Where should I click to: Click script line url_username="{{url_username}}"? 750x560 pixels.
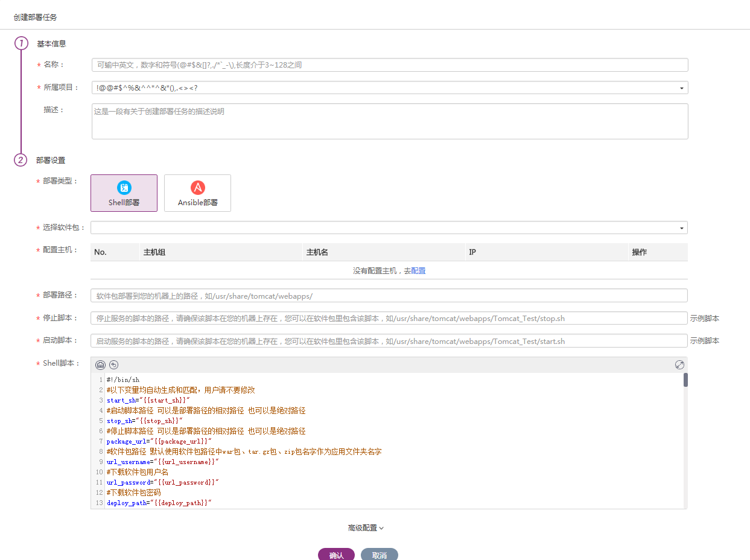click(163, 462)
